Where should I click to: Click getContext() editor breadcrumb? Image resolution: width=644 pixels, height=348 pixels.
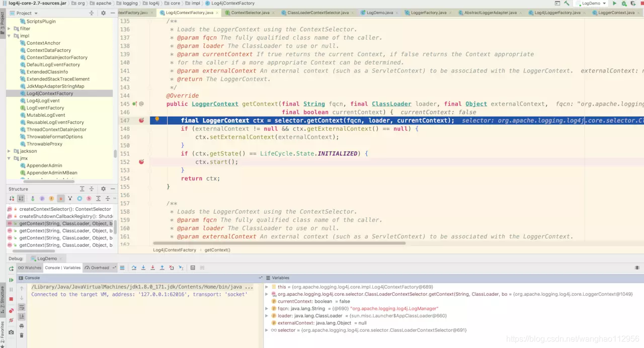(217, 250)
